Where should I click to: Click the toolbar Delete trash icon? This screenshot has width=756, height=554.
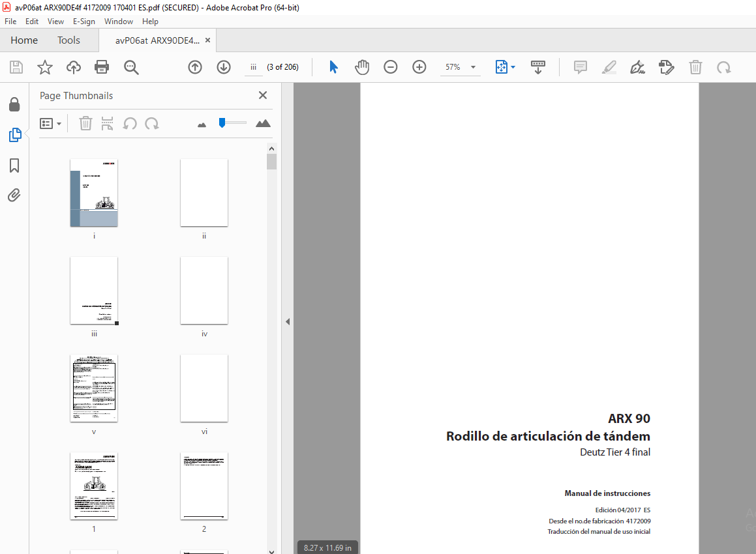695,67
